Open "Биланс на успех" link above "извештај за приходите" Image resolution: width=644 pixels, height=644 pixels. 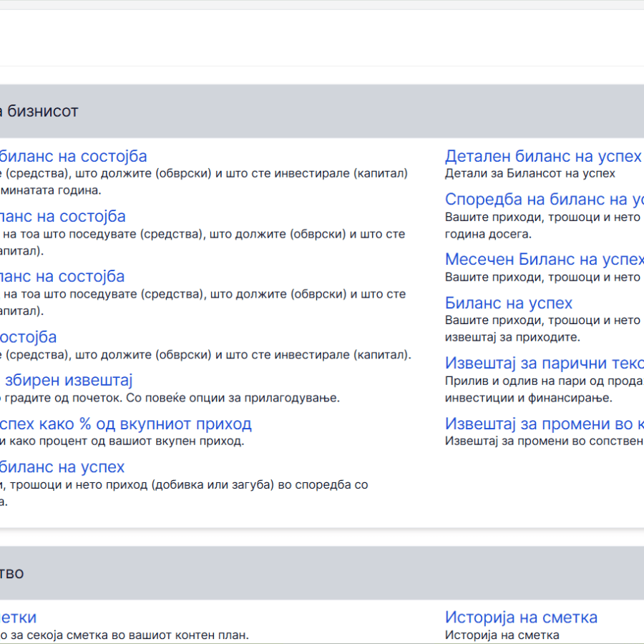click(509, 303)
